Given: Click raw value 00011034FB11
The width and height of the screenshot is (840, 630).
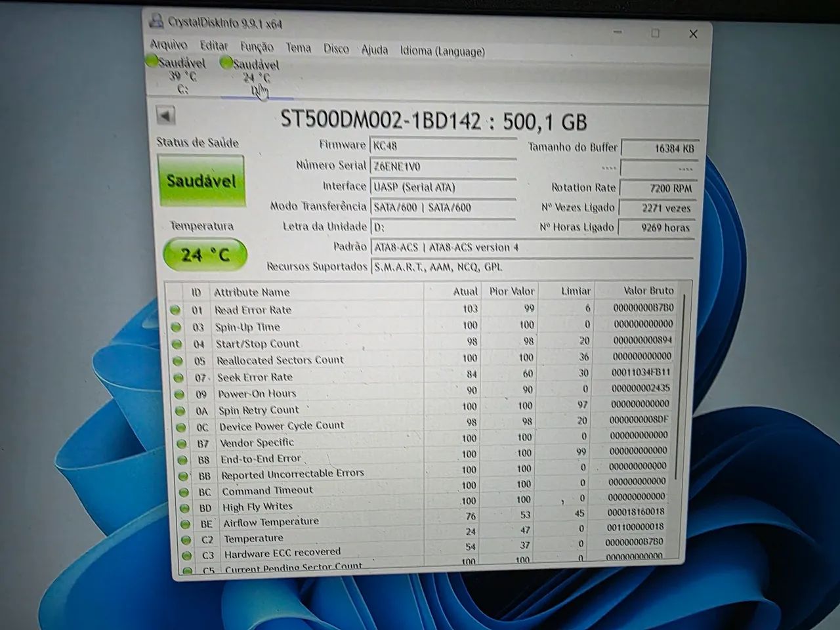Looking at the screenshot, I should coord(641,372).
